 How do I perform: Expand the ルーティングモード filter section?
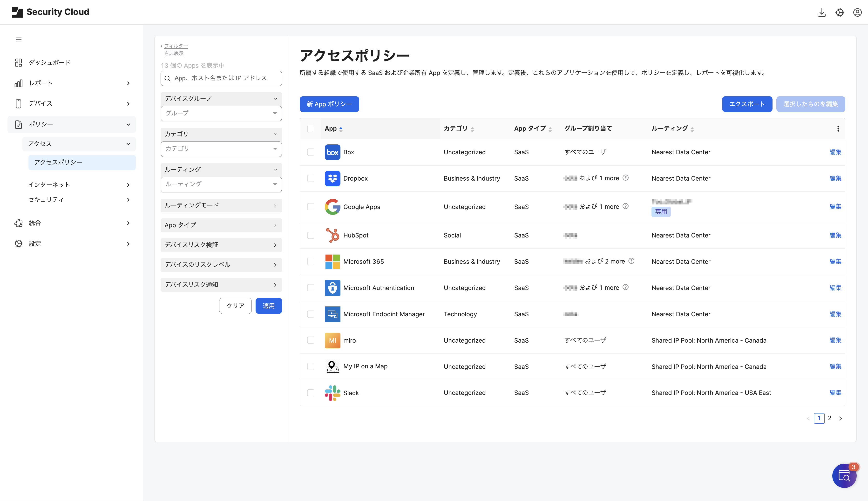point(221,205)
